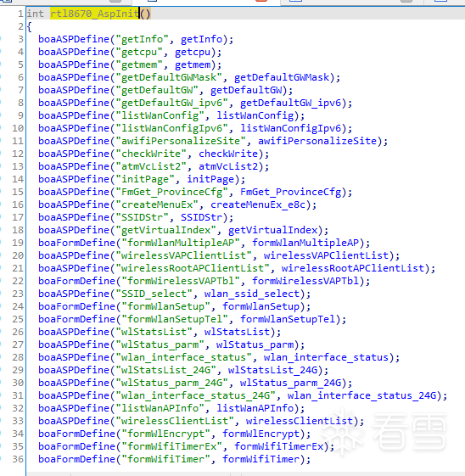Click boaASPDefine call on line 10

tap(74, 128)
